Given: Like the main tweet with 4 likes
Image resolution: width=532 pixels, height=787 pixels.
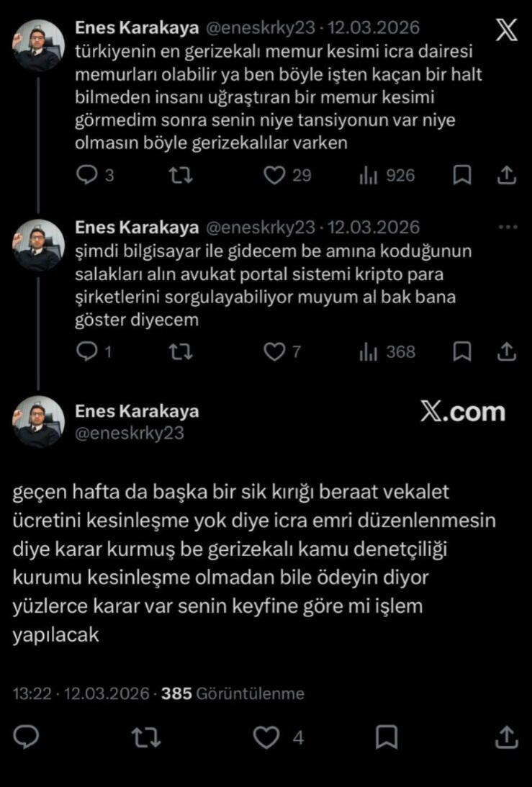Looking at the screenshot, I should tap(268, 737).
